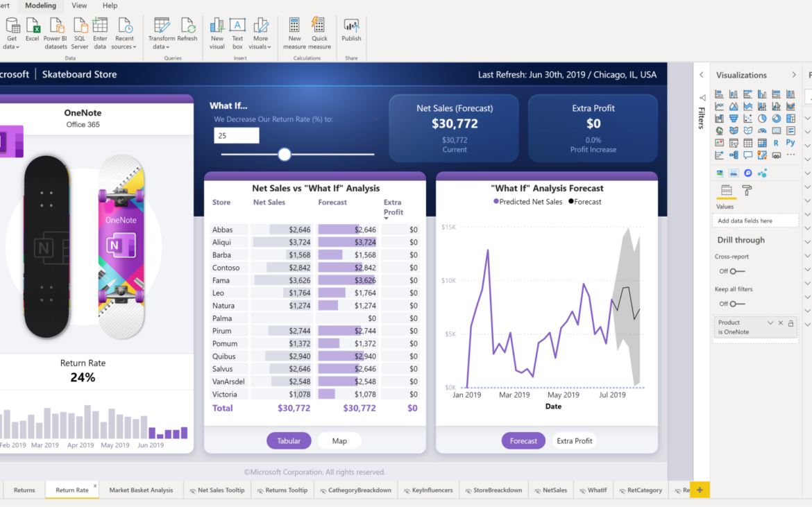
Task: Add a new report page
Action: (x=700, y=490)
